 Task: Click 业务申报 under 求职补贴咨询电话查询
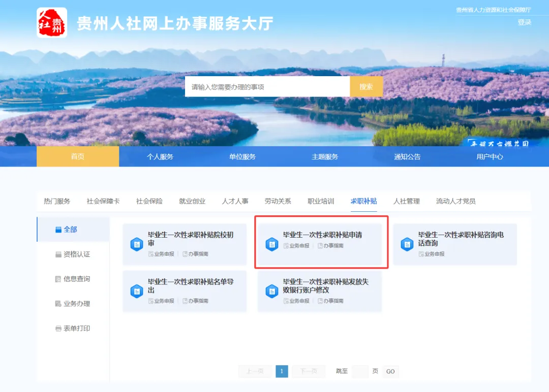[x=432, y=254]
